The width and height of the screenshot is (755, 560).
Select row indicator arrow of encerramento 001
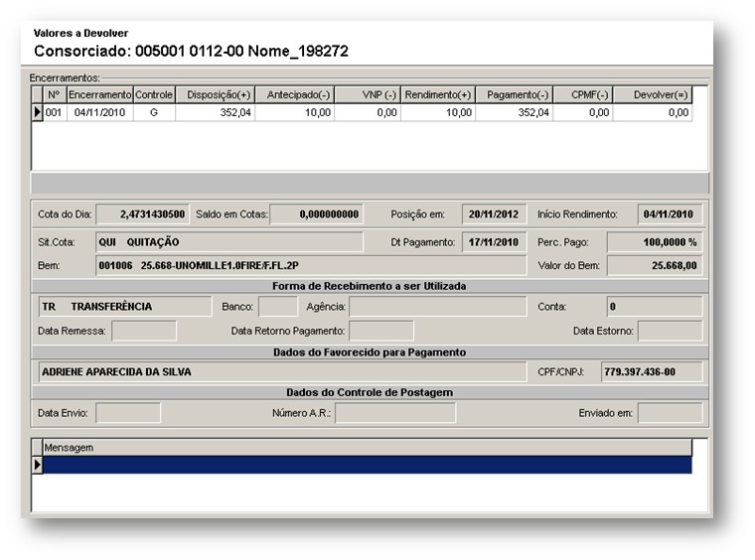[37, 112]
